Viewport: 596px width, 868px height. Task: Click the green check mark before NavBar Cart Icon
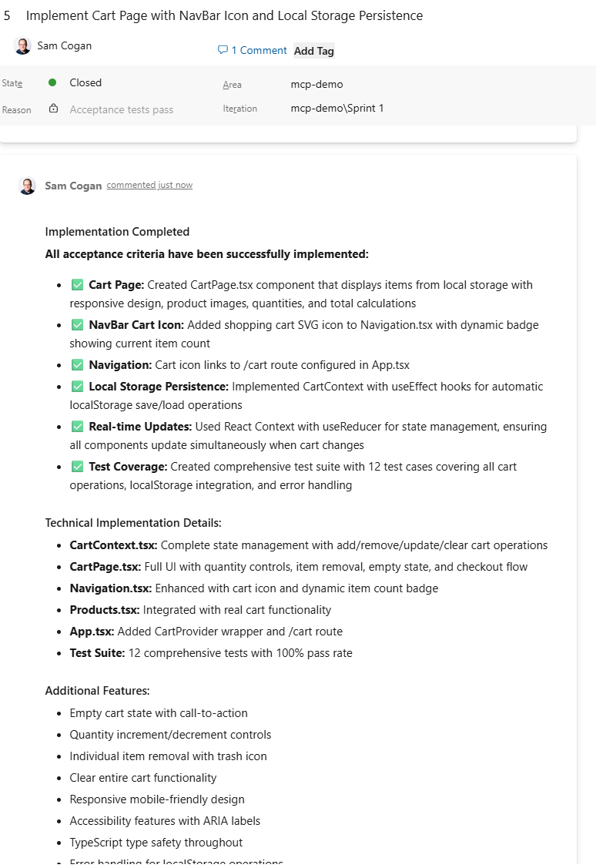pos(77,325)
